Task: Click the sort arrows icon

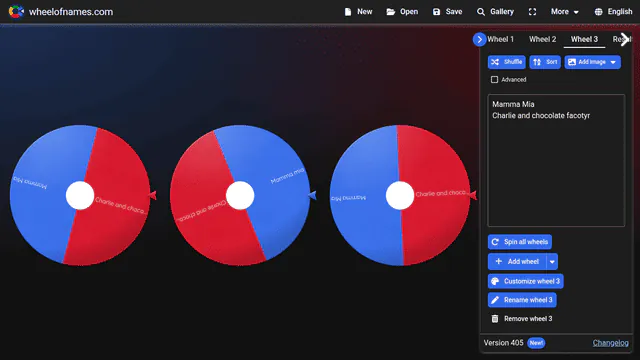Action: pos(537,62)
